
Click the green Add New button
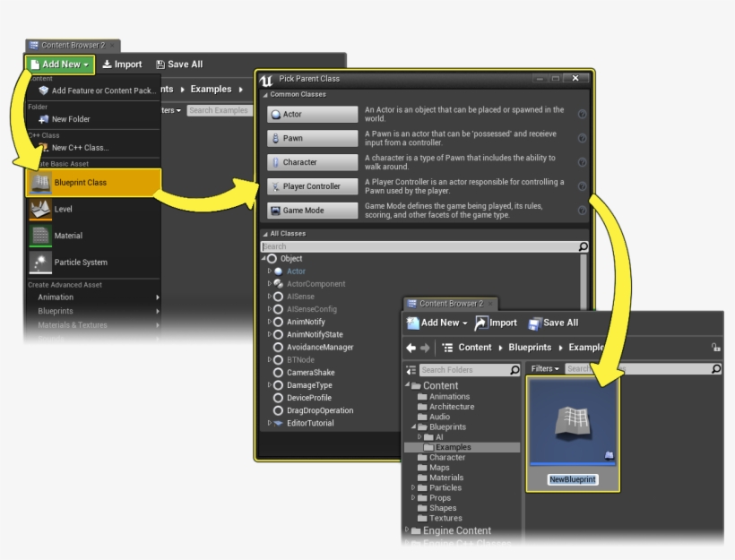59,65
